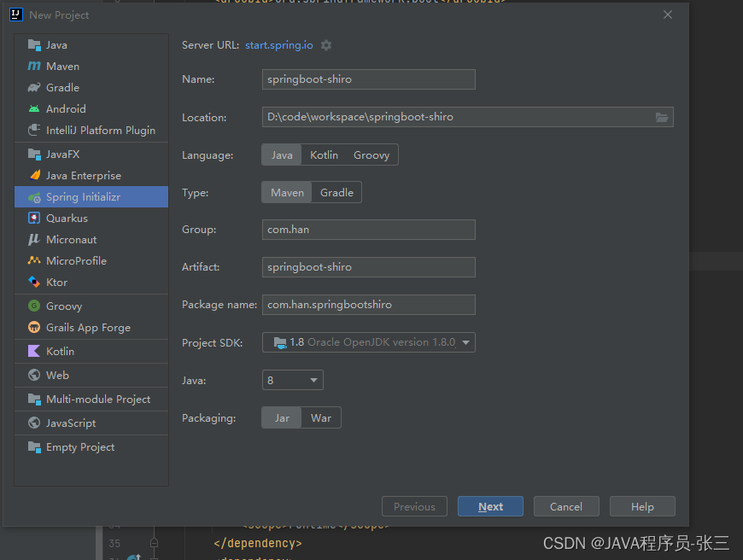The width and height of the screenshot is (743, 560).
Task: Select War packaging
Action: [321, 418]
